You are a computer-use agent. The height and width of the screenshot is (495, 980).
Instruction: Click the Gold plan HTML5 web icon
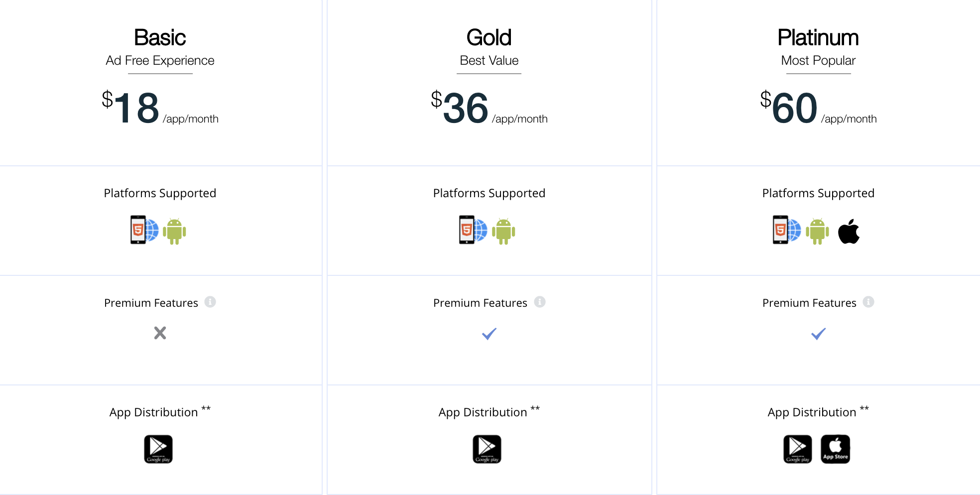tap(473, 230)
